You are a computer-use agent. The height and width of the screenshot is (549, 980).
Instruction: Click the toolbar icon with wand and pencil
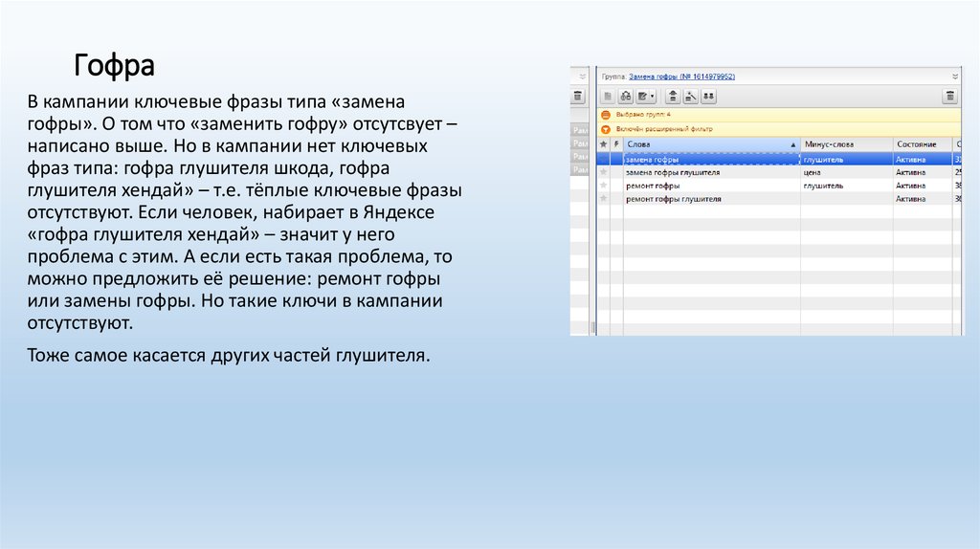pyautogui.click(x=691, y=97)
